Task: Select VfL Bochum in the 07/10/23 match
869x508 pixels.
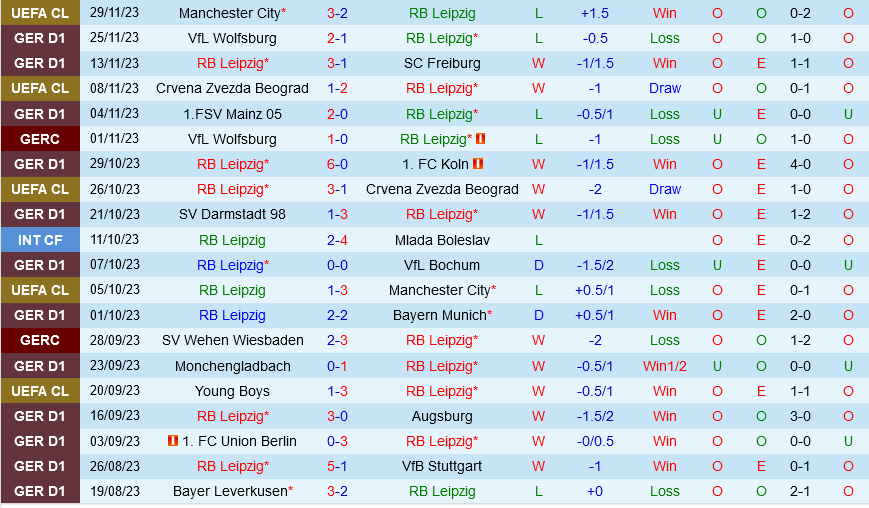Action: [x=442, y=265]
